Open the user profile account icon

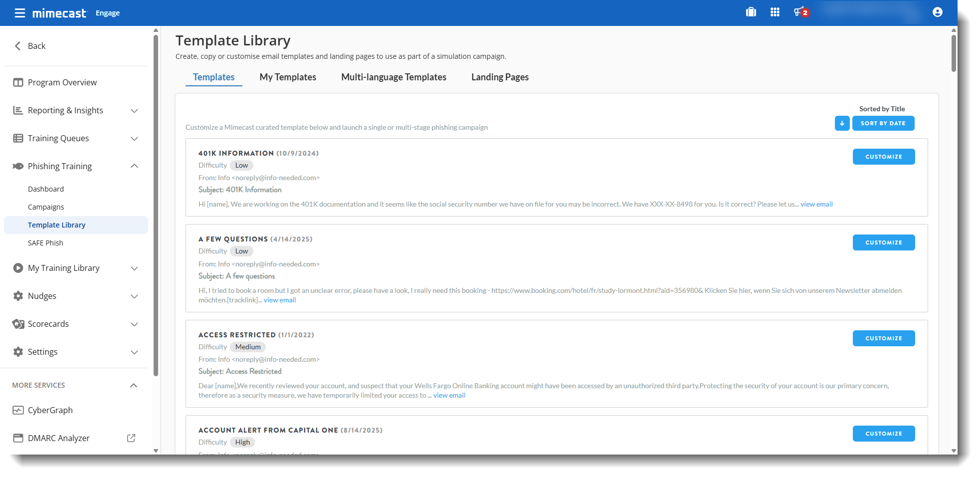pyautogui.click(x=937, y=12)
